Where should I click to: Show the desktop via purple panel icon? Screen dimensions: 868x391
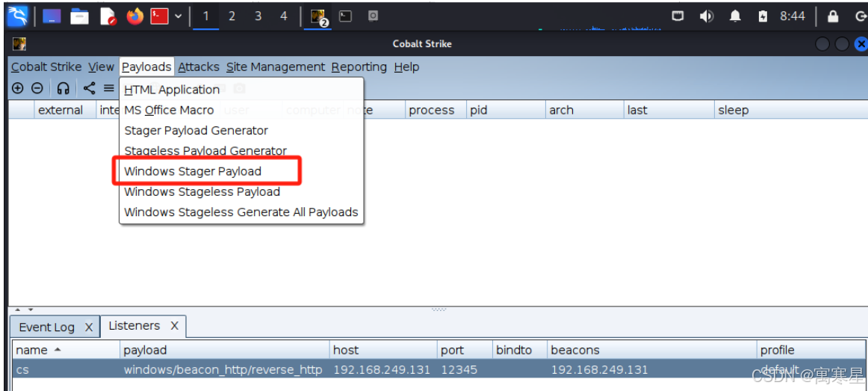pyautogui.click(x=52, y=16)
